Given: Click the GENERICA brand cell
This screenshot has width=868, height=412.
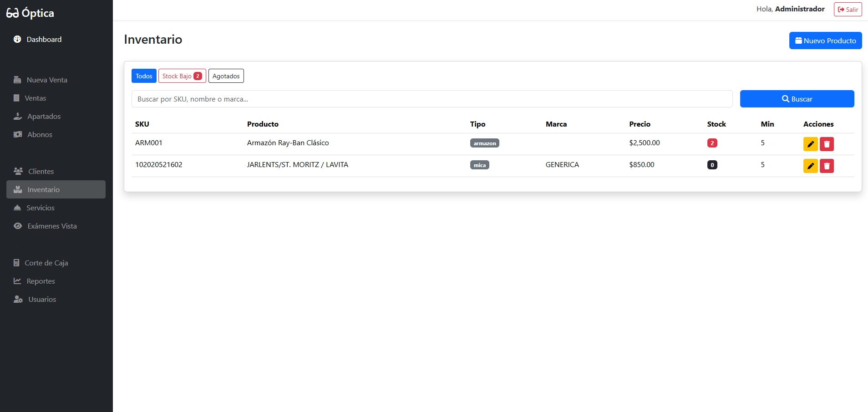Looking at the screenshot, I should 562,165.
